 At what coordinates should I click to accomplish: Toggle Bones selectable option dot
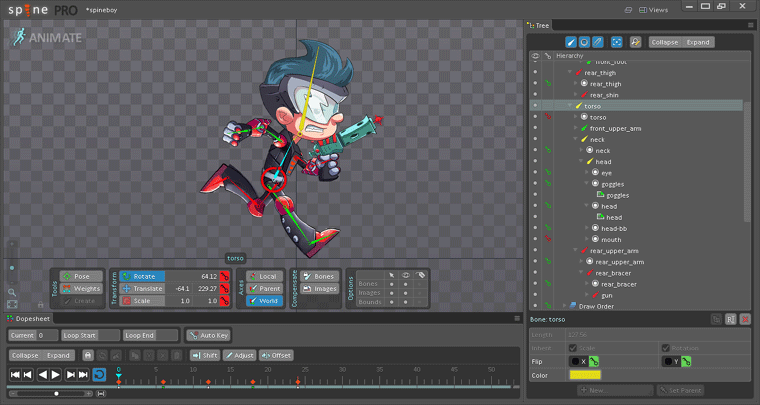click(x=392, y=284)
